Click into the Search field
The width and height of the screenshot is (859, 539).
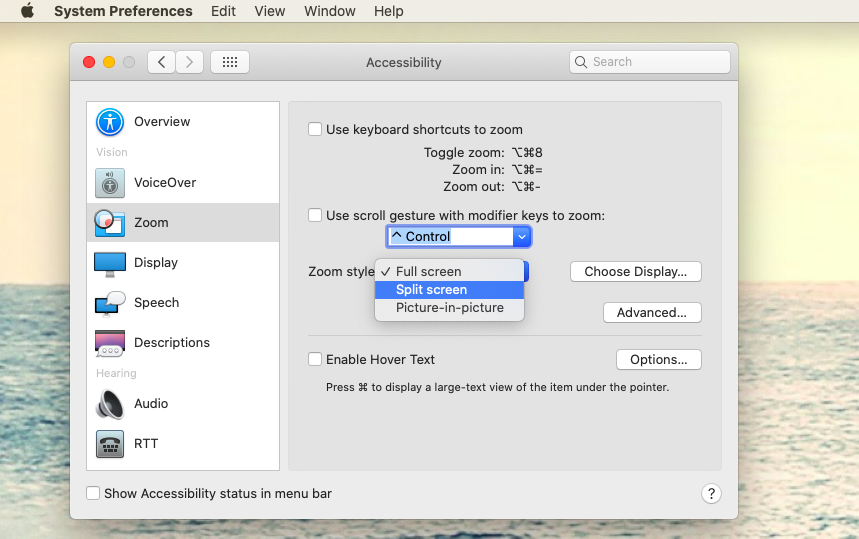[x=650, y=62]
